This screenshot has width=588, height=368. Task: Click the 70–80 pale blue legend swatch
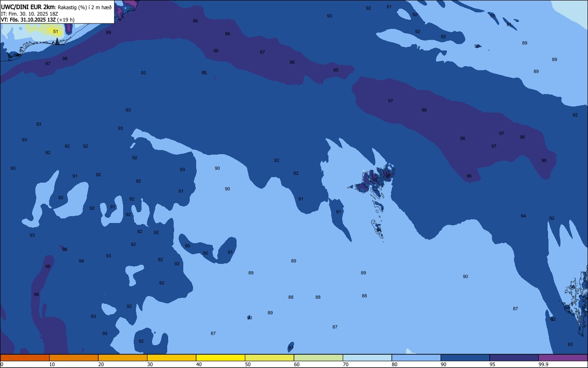[367, 357]
